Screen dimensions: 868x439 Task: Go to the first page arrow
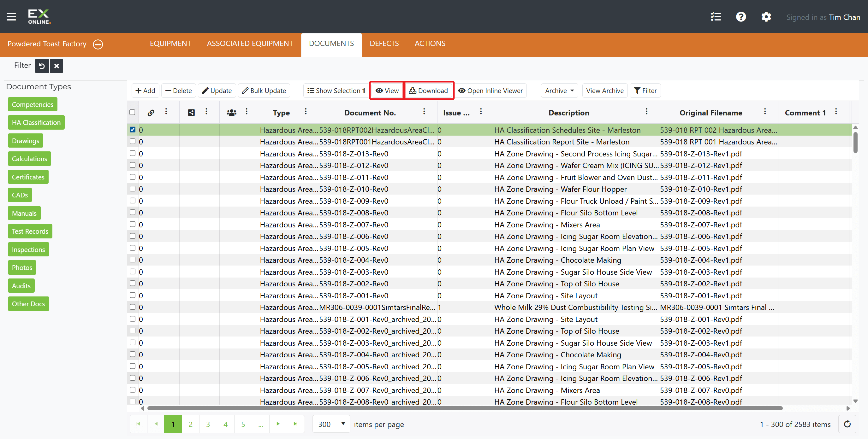click(x=138, y=424)
